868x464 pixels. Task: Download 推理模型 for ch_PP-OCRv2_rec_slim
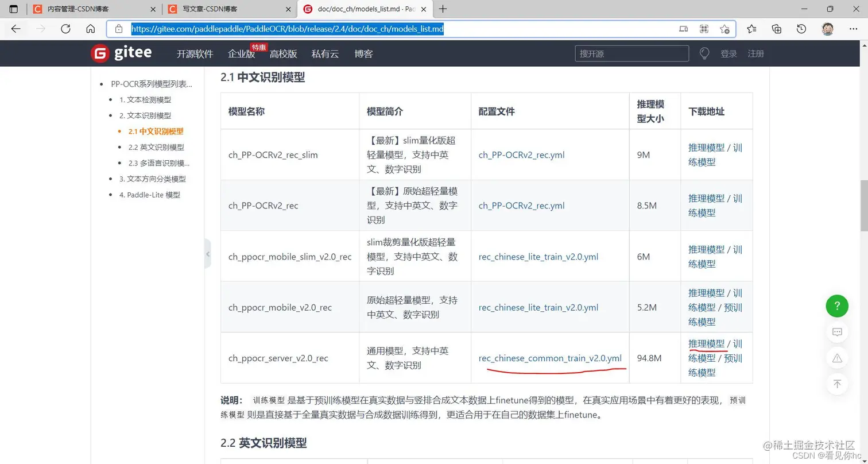tap(706, 148)
